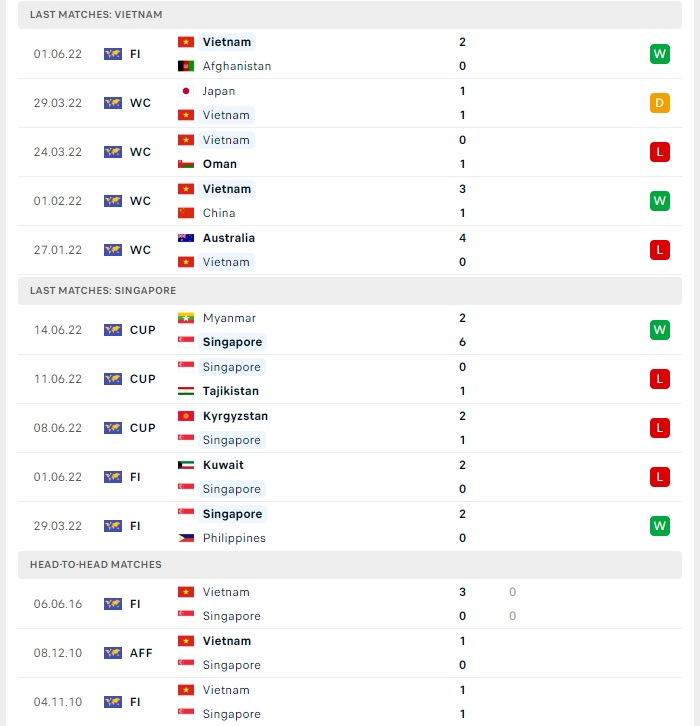700x726 pixels.
Task: Click the world map icon next to AFF
Action: pos(113,653)
